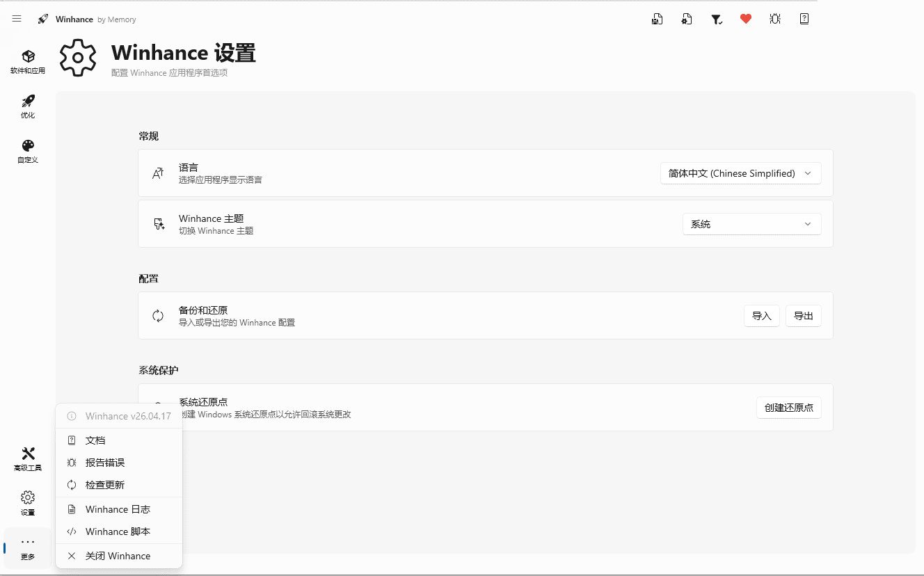This screenshot has width=924, height=576.
Task: Click the large gear icon beside Winhance 设置
Action: pyautogui.click(x=78, y=58)
